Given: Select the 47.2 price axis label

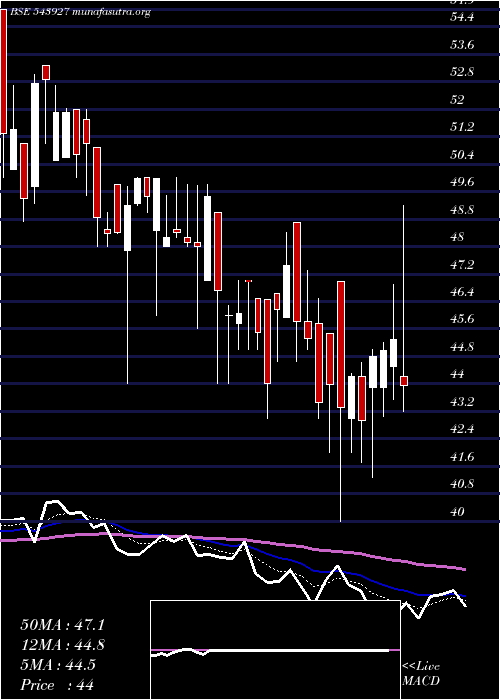Looking at the screenshot, I should pos(462,265).
